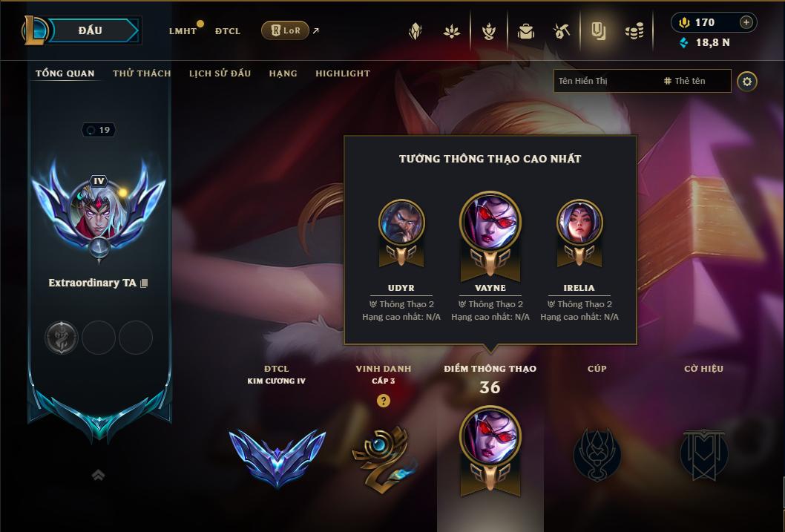Click the Đấu play button
The width and height of the screenshot is (785, 532).
[x=91, y=30]
